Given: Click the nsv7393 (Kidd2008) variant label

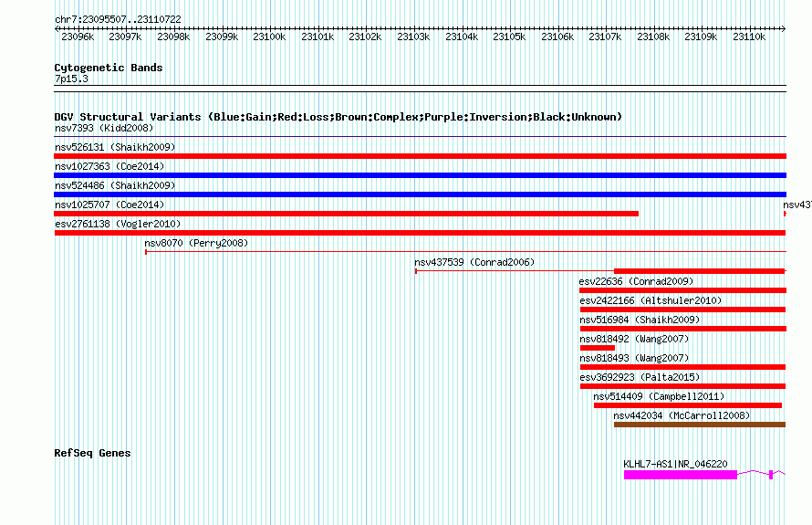Looking at the screenshot, I should pyautogui.click(x=104, y=128).
